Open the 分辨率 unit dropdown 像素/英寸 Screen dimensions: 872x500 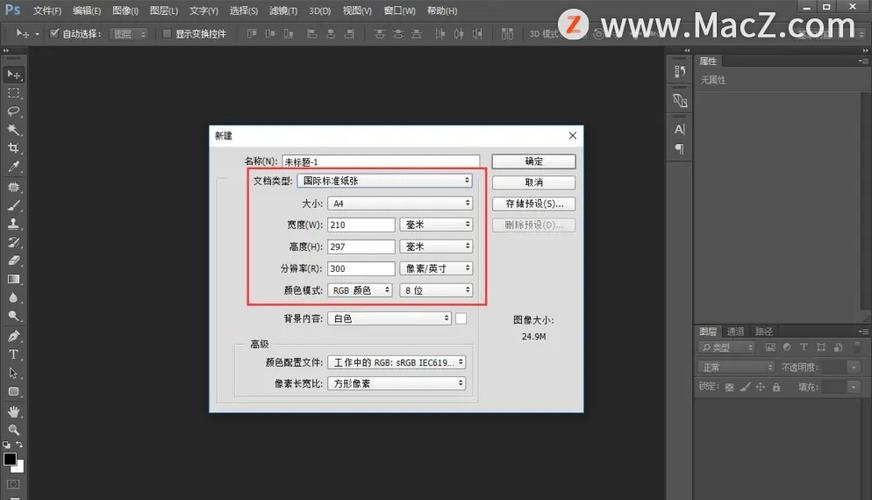[x=436, y=268]
